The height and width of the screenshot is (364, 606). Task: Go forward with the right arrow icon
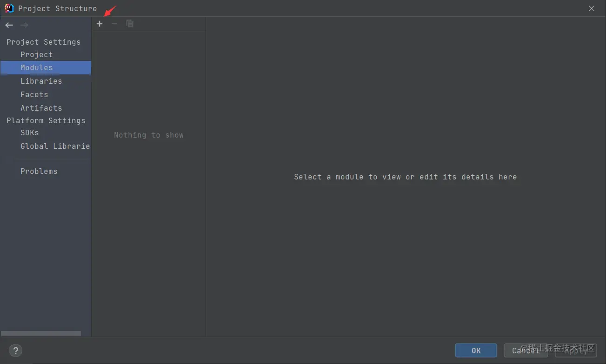(24, 25)
